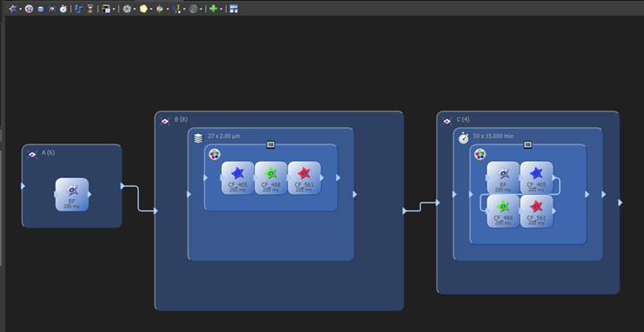Click the output port arrow of block B
Viewport: 644px width, 332px height.
click(x=405, y=211)
